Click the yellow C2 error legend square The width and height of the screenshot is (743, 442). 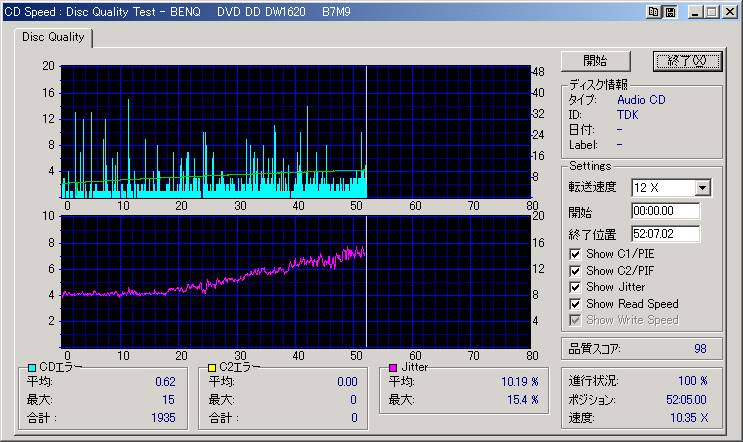(x=212, y=367)
